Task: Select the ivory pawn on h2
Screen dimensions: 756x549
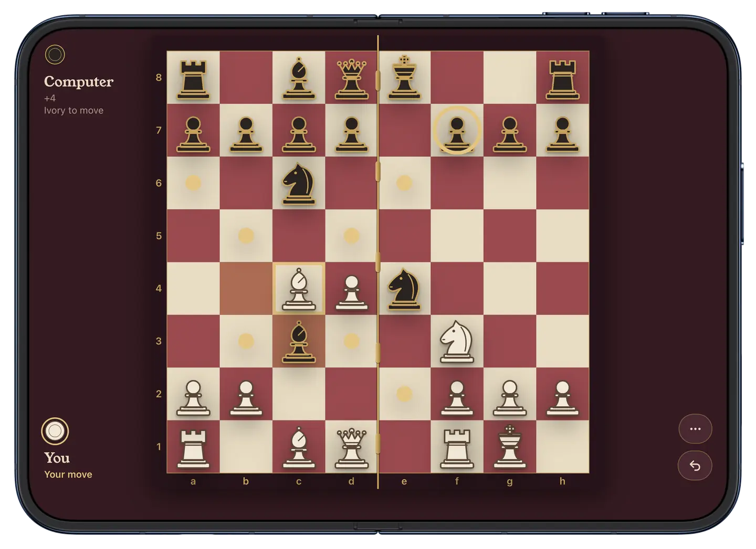Action: coord(563,398)
